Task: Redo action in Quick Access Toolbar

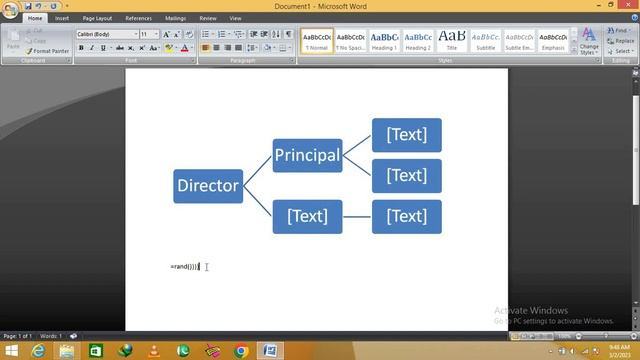Action: (53, 6)
